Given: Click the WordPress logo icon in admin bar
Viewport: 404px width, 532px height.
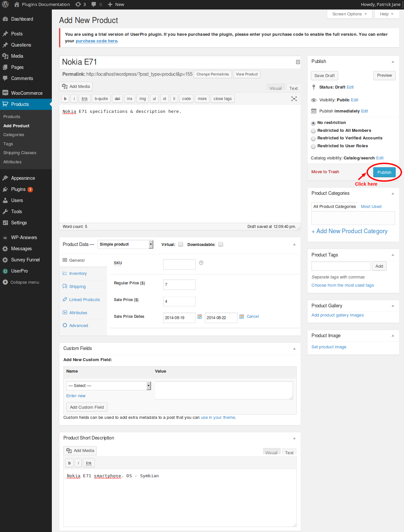Looking at the screenshot, I should [5, 5].
